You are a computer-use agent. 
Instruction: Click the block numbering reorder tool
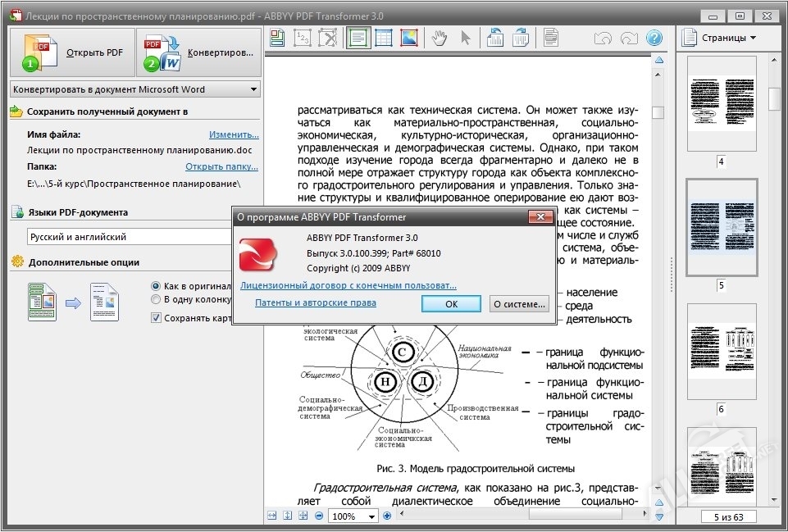pyautogui.click(x=303, y=37)
